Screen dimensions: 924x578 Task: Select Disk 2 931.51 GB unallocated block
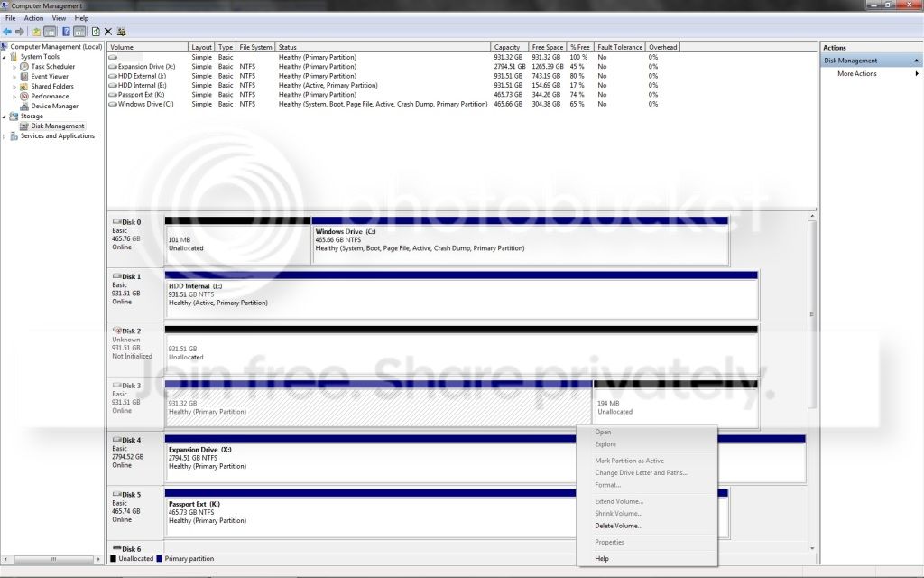[x=461, y=350]
